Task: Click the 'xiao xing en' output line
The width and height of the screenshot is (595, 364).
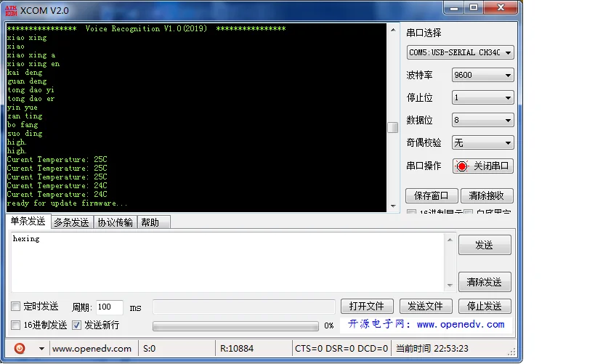Action: tap(33, 64)
